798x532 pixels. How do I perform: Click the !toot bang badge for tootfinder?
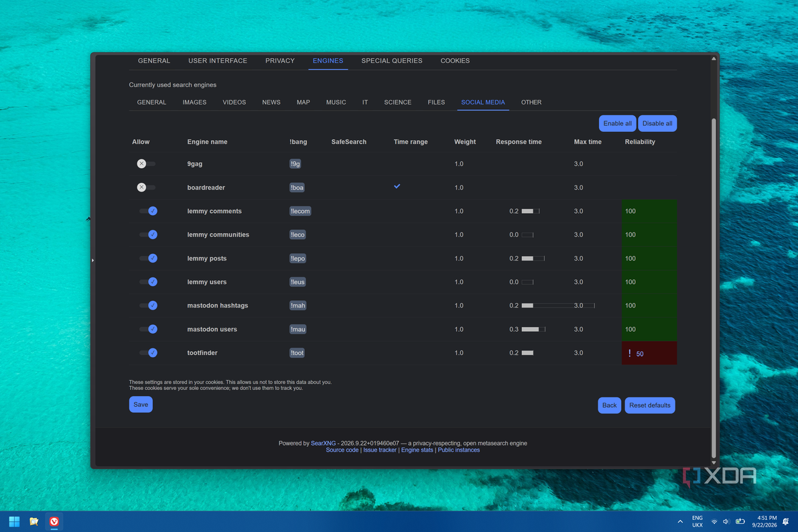[297, 353]
